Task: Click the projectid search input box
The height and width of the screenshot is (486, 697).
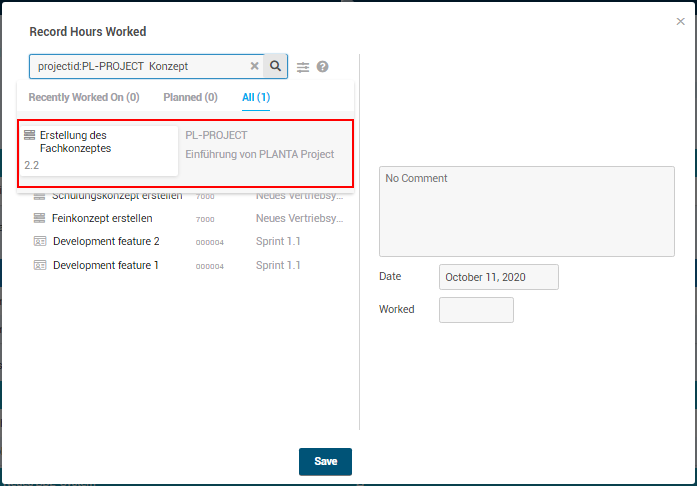Action: (x=140, y=66)
